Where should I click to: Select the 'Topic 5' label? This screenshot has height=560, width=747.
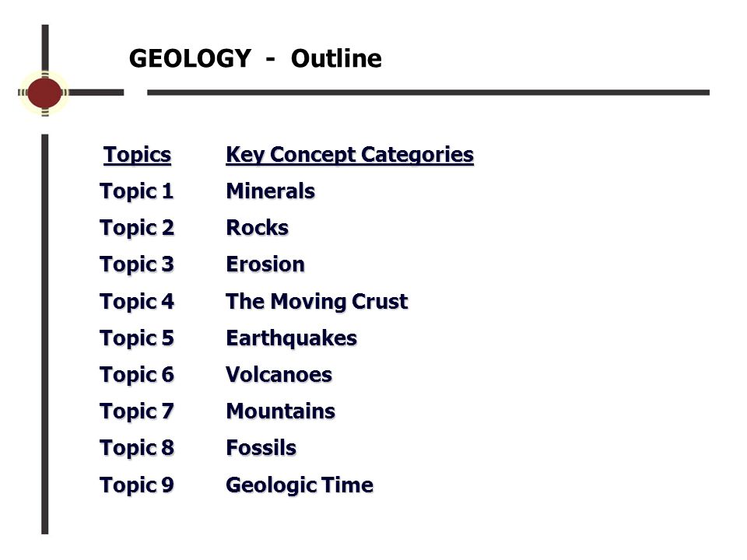coord(137,339)
